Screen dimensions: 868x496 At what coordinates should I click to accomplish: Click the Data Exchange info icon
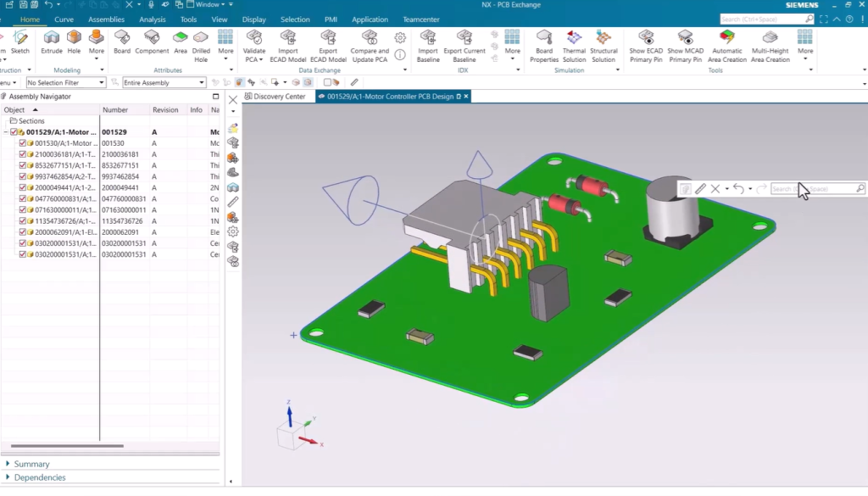point(400,54)
